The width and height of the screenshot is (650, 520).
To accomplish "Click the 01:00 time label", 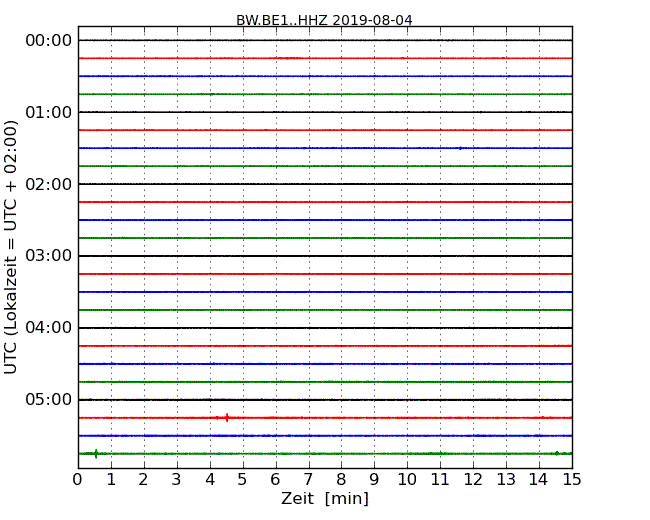I will pos(49,112).
